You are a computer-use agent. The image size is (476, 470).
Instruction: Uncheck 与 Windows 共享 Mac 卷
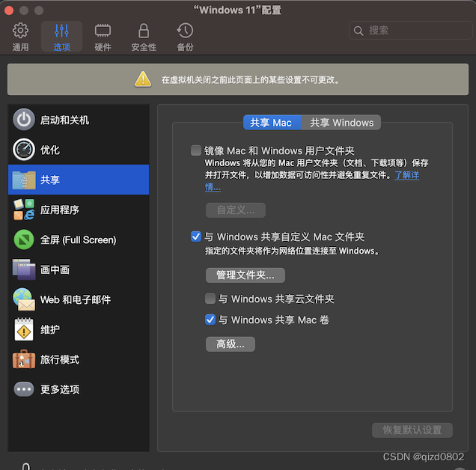pos(210,320)
